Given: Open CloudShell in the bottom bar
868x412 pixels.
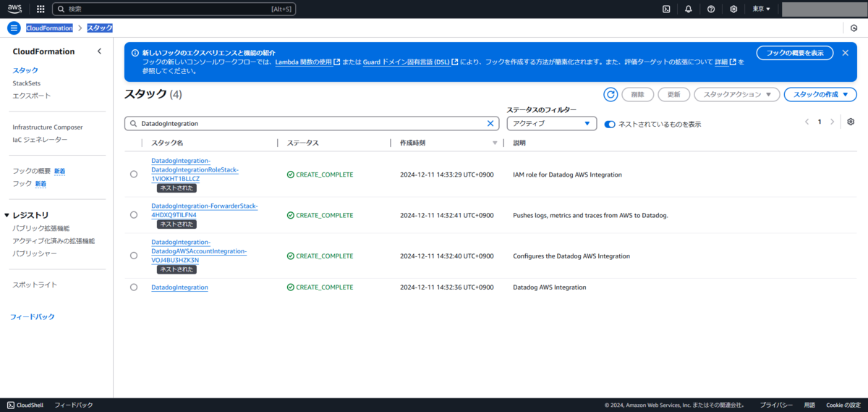Looking at the screenshot, I should pos(25,405).
